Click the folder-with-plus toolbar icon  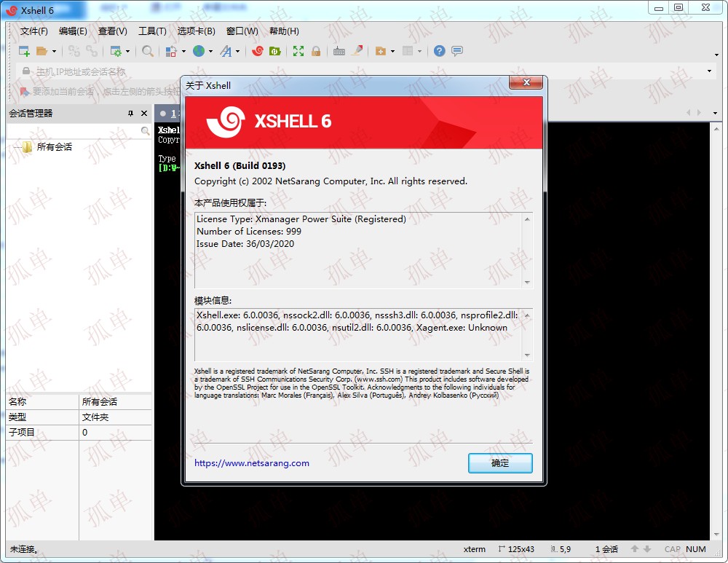point(381,51)
